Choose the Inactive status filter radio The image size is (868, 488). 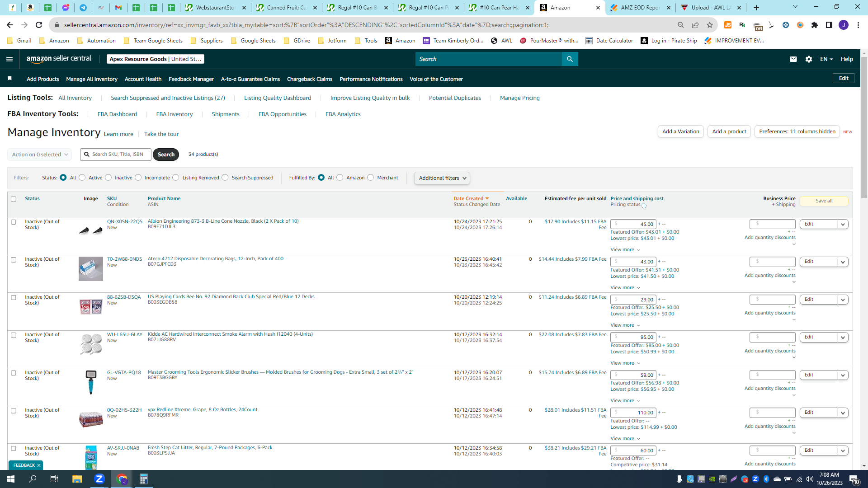click(108, 178)
